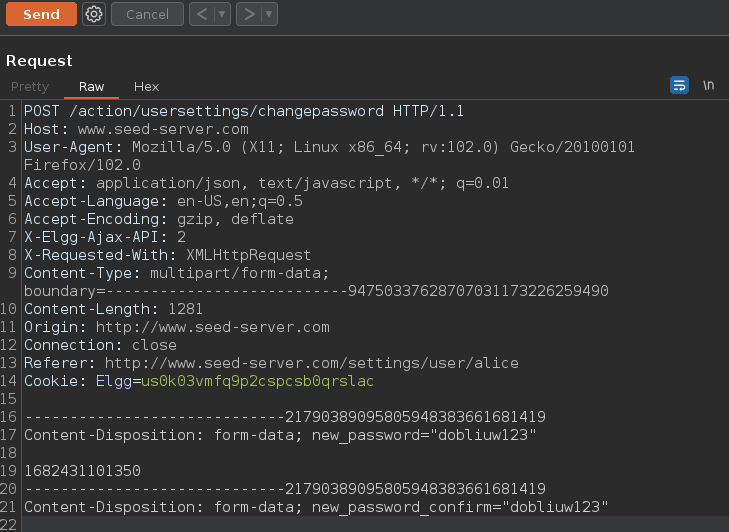Toggle the blue word wrap icon

coord(679,86)
